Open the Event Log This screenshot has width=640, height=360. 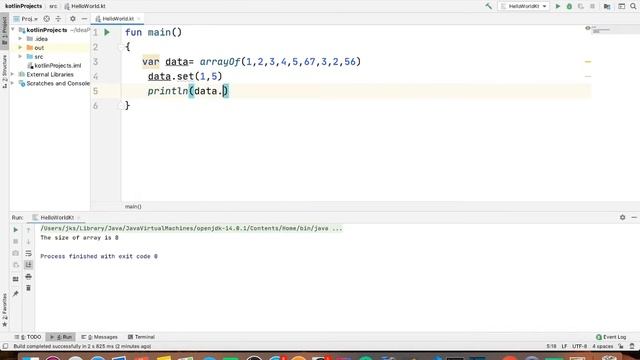(x=611, y=337)
